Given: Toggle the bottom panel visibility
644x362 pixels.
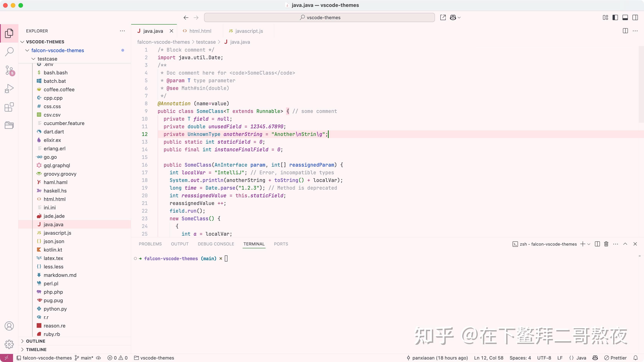Looking at the screenshot, I should coord(625,17).
